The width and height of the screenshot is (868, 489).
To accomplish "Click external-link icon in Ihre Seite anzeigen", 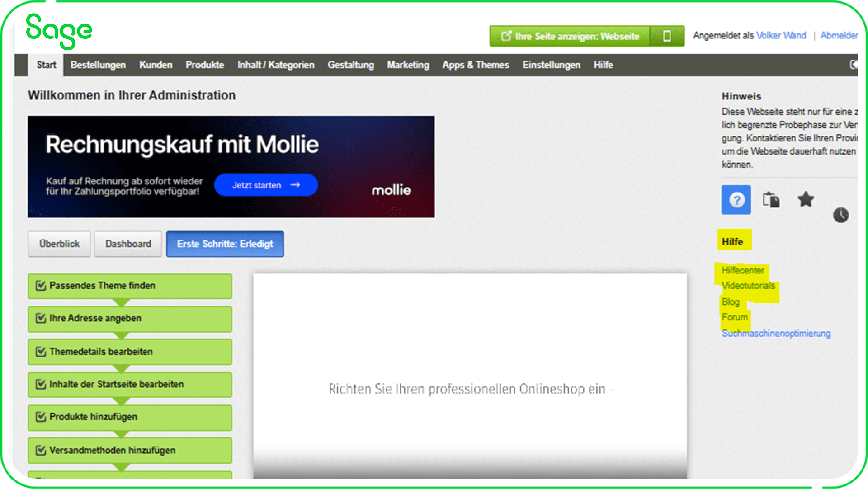I will [506, 36].
